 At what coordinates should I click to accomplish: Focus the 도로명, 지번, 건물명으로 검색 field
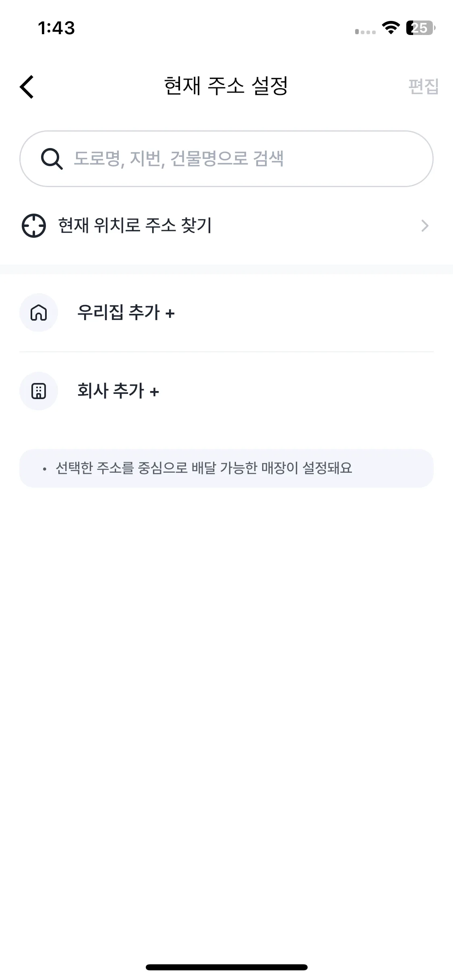[242, 159]
